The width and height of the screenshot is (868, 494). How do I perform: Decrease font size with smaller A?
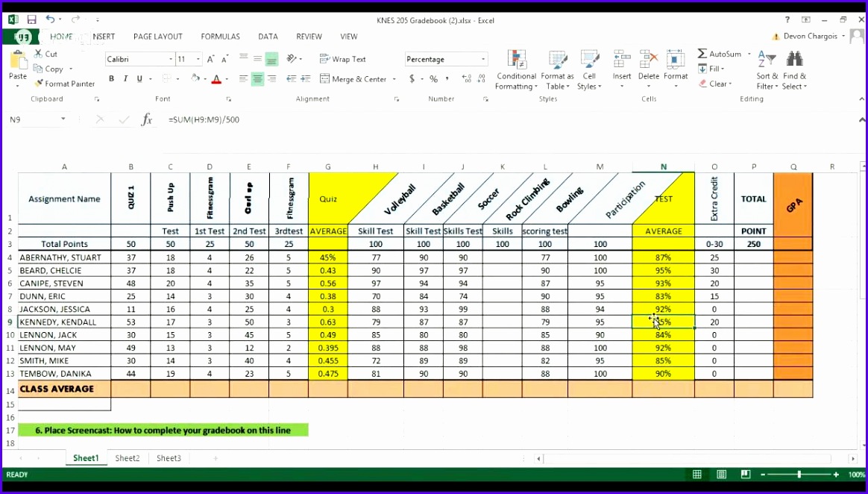coord(224,59)
